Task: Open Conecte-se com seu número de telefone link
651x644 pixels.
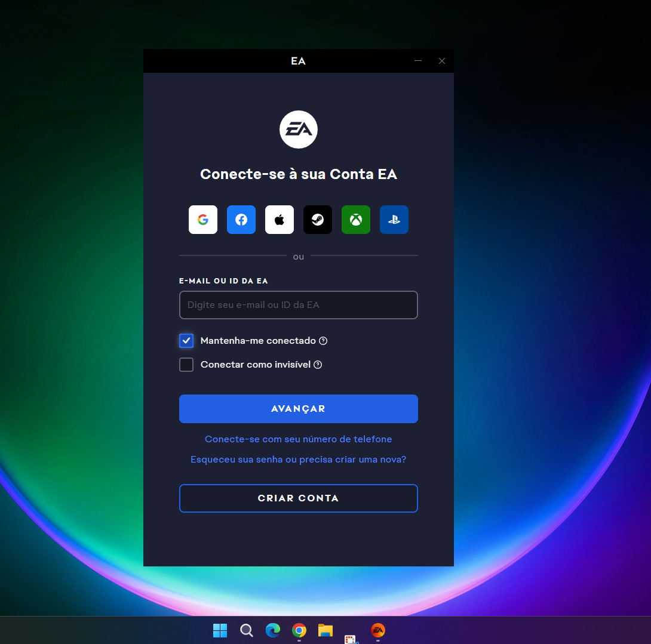Action: (299, 439)
